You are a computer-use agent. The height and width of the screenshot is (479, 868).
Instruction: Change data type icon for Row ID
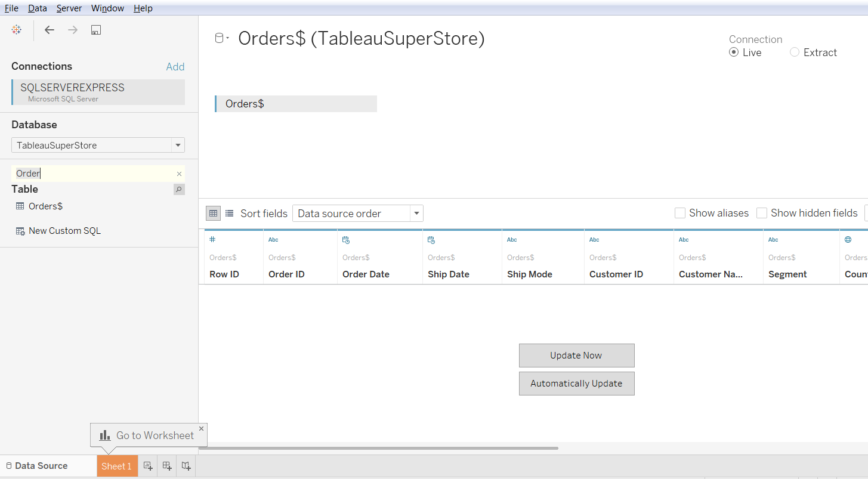click(x=212, y=240)
